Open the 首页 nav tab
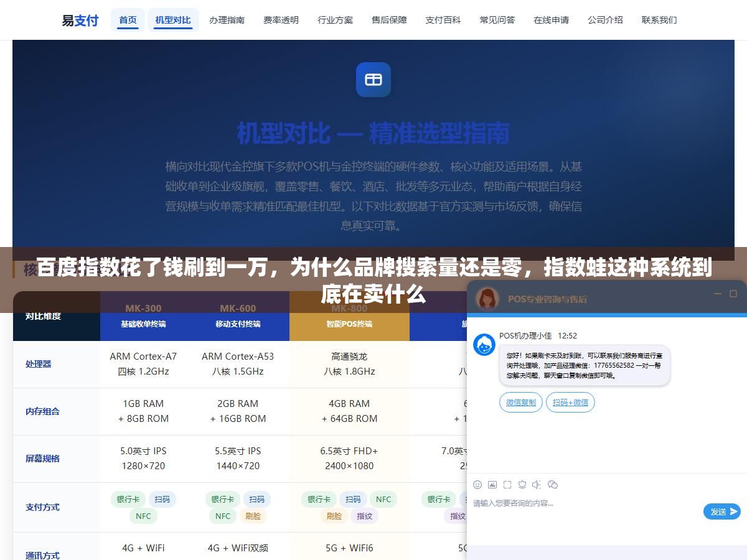This screenshot has height=560, width=747. 128,20
